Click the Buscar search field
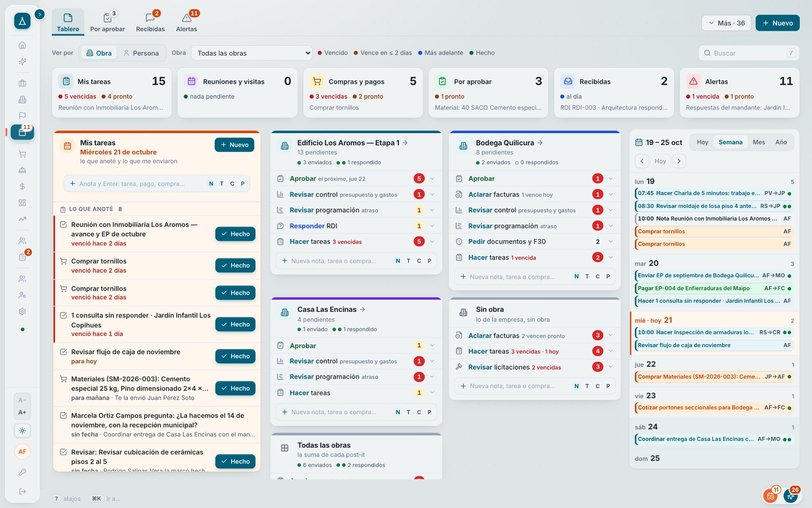The height and width of the screenshot is (508, 812). [749, 53]
